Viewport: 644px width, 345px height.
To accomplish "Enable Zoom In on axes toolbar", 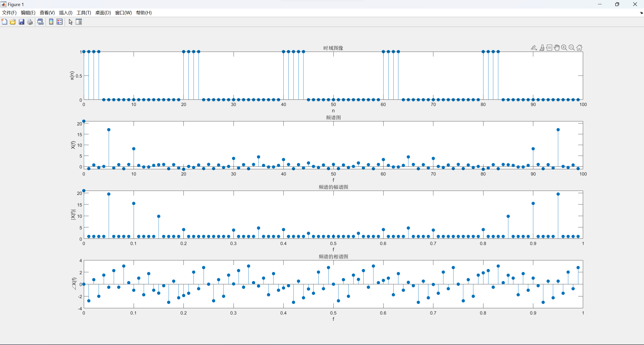I will pyautogui.click(x=564, y=48).
